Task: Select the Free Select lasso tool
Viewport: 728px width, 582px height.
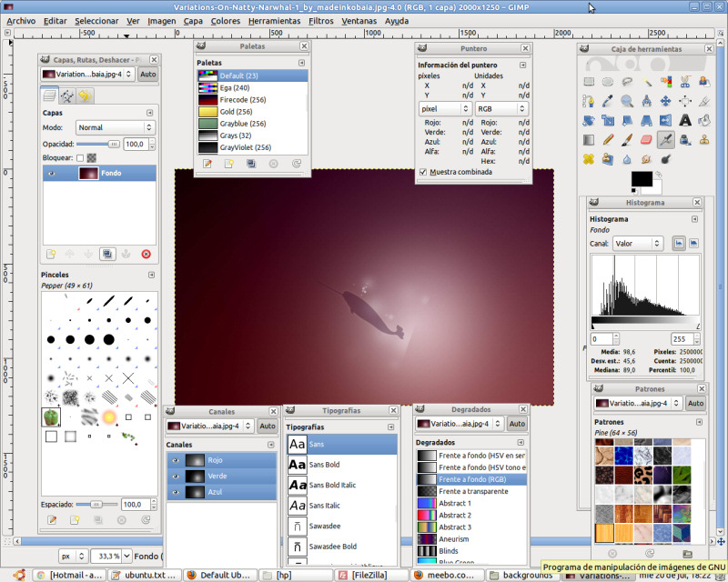Action: (627, 82)
